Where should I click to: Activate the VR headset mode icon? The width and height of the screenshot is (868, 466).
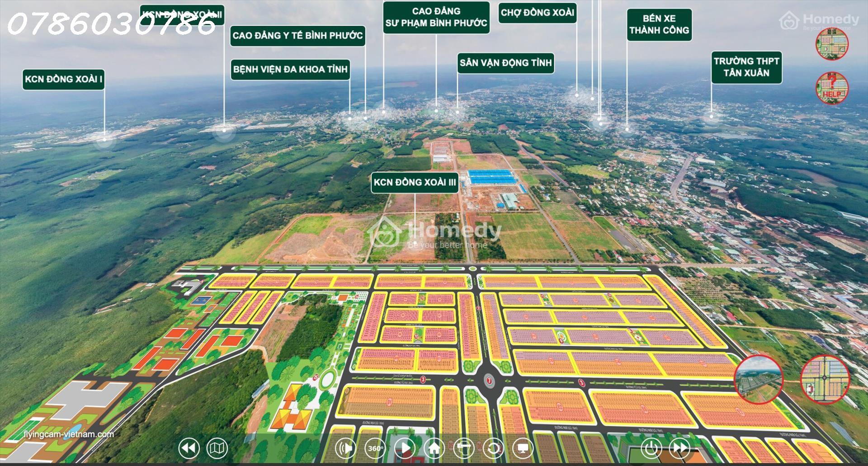point(463,448)
